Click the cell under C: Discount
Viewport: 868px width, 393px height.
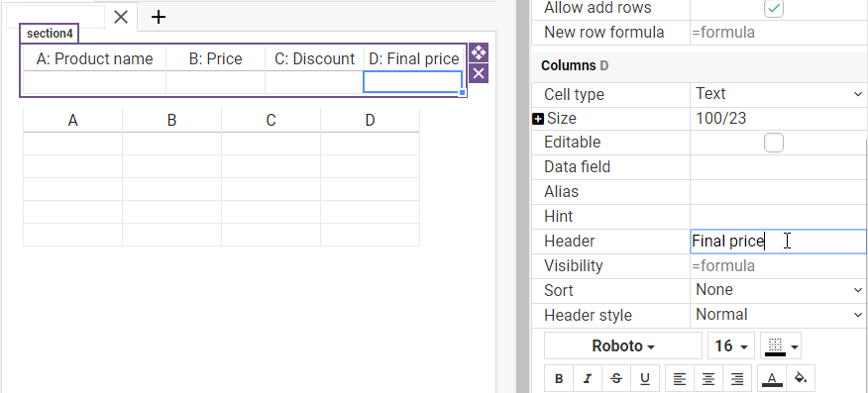click(x=314, y=82)
